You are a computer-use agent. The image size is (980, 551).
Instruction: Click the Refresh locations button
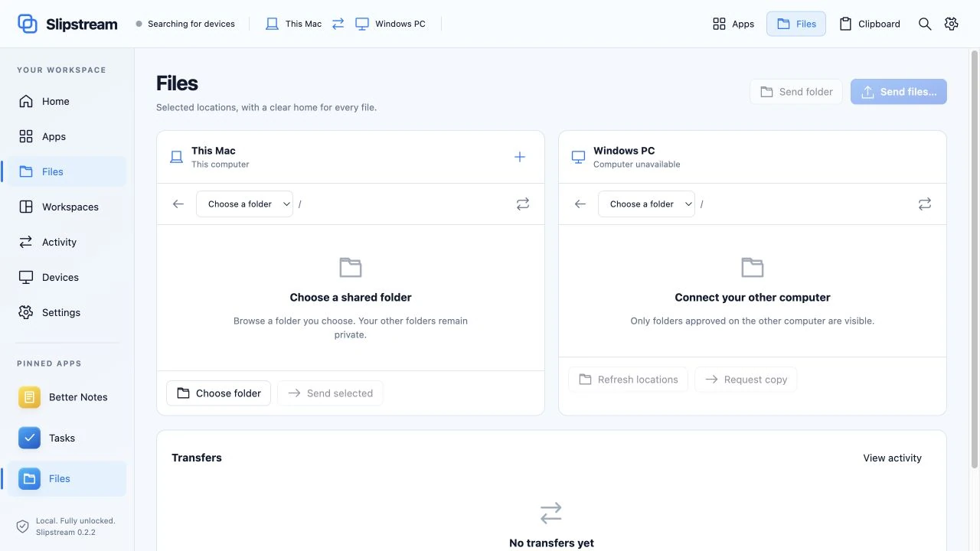click(x=629, y=380)
